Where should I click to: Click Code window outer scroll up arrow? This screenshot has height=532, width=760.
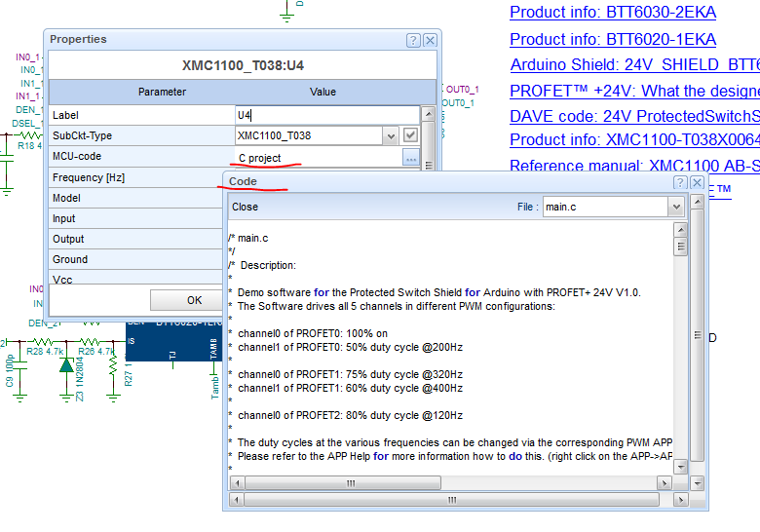click(x=697, y=202)
